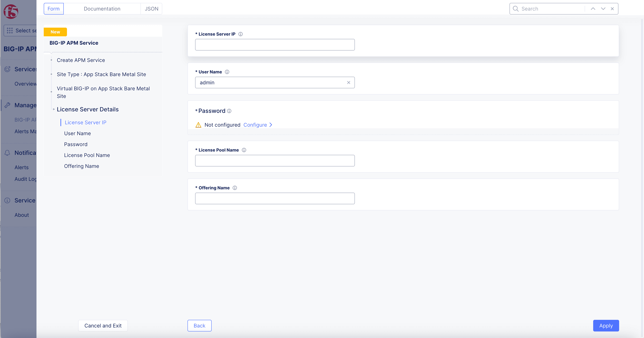
Task: Click the BIG-IP APM Service heading
Action: coord(74,43)
